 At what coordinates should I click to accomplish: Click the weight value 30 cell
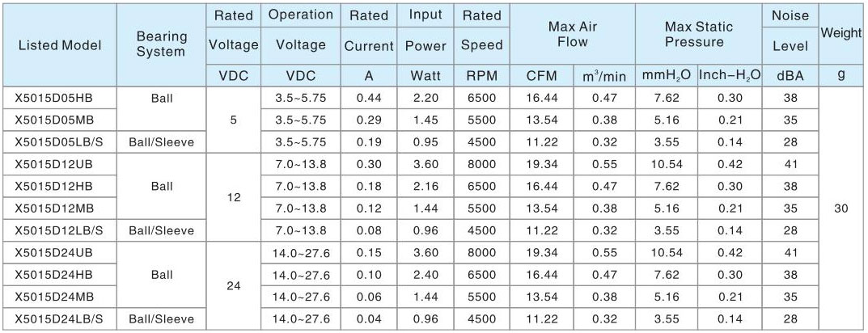pos(841,209)
